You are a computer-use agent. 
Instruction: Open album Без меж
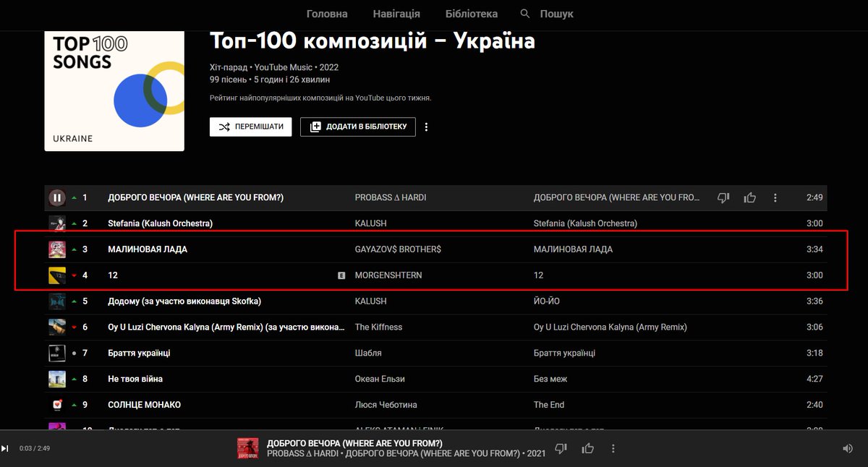(x=550, y=379)
